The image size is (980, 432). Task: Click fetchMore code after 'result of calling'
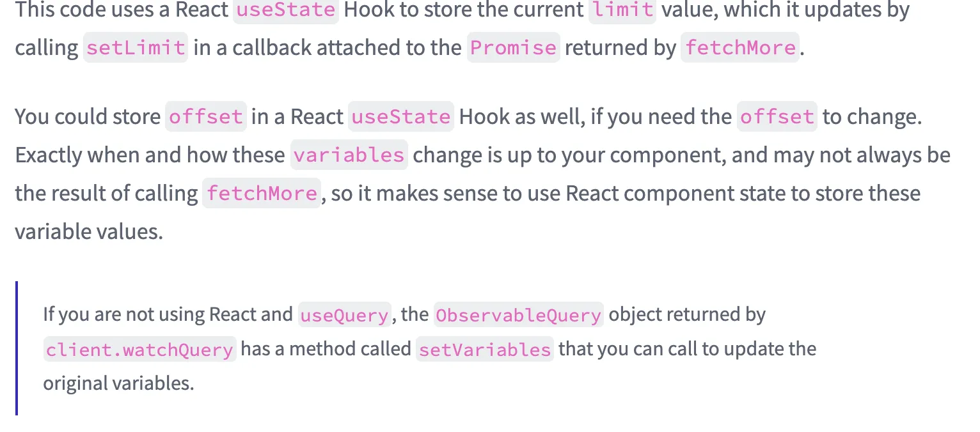[261, 194]
